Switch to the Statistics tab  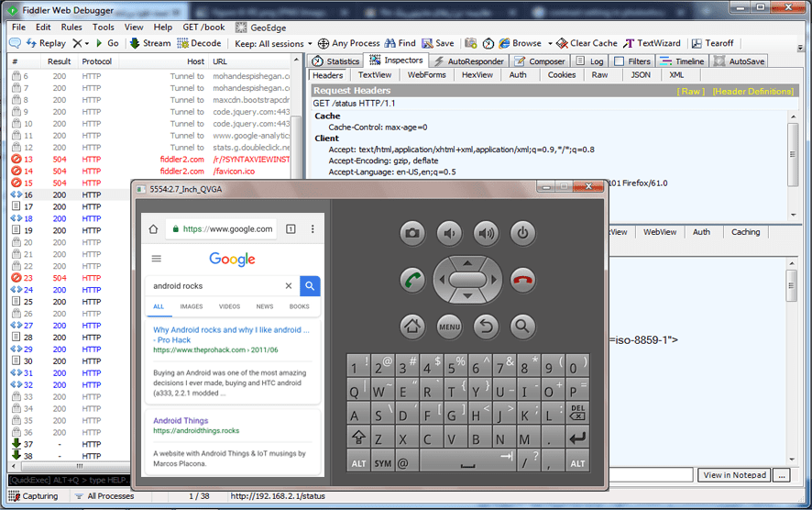[335, 61]
